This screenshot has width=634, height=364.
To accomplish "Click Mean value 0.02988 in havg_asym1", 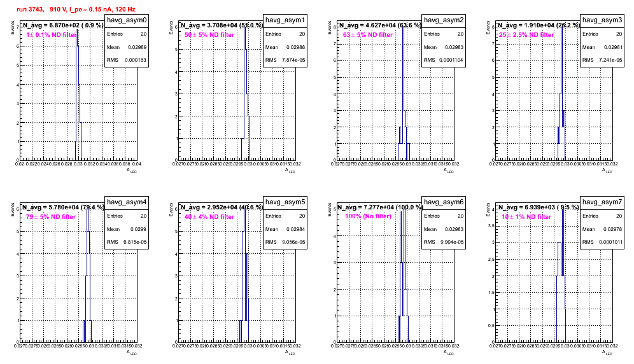I will coord(295,47).
